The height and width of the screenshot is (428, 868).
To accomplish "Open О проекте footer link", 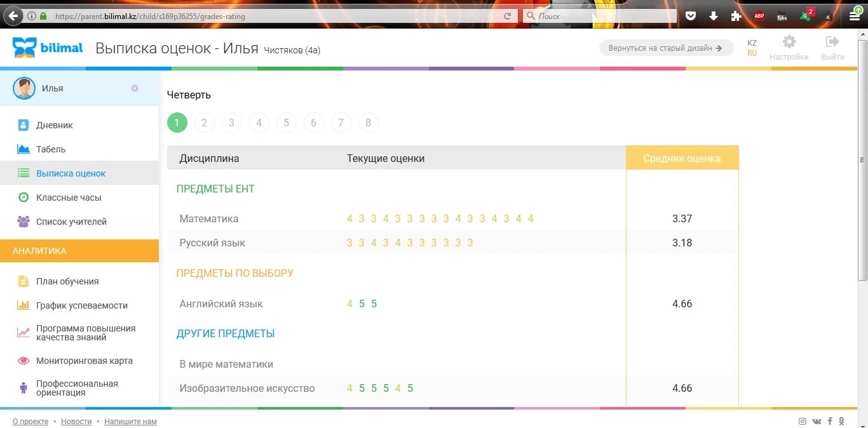I will pos(31,422).
